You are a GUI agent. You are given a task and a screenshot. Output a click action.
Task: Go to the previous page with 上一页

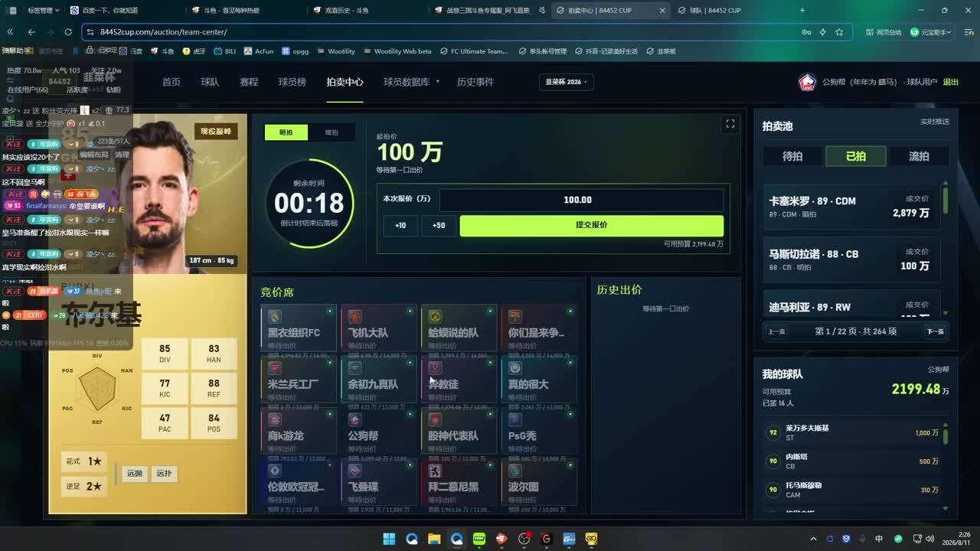point(777,331)
